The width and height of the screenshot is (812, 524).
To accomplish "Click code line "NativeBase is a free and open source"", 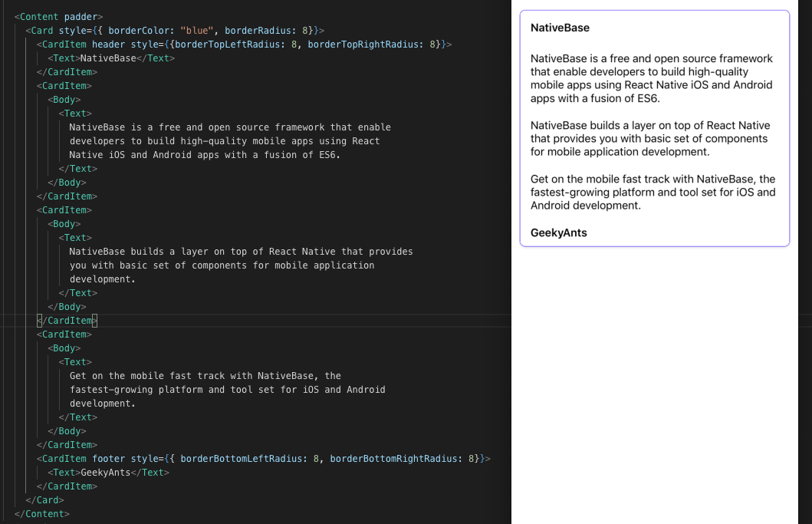I will point(230,127).
